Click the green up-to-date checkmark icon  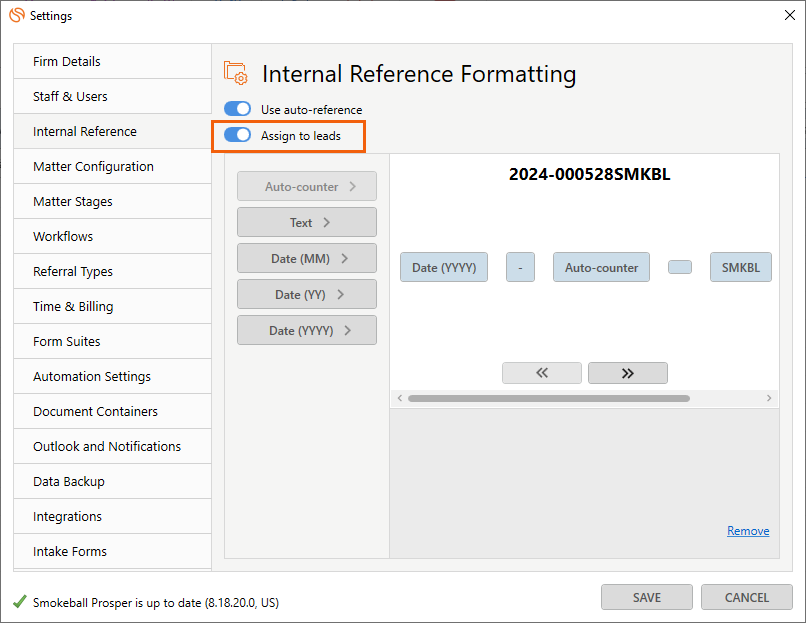(x=20, y=601)
